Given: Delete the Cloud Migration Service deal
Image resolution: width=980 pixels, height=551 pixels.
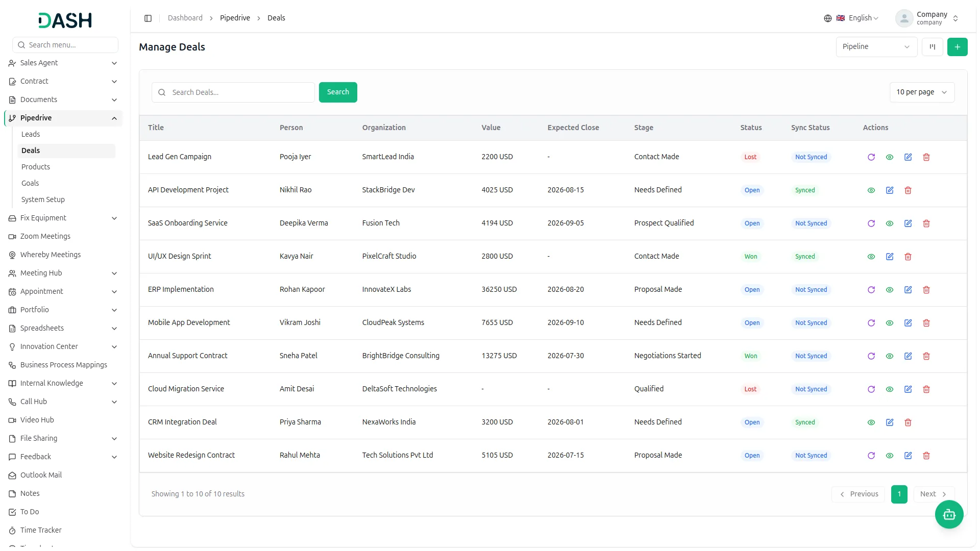Looking at the screenshot, I should (926, 389).
